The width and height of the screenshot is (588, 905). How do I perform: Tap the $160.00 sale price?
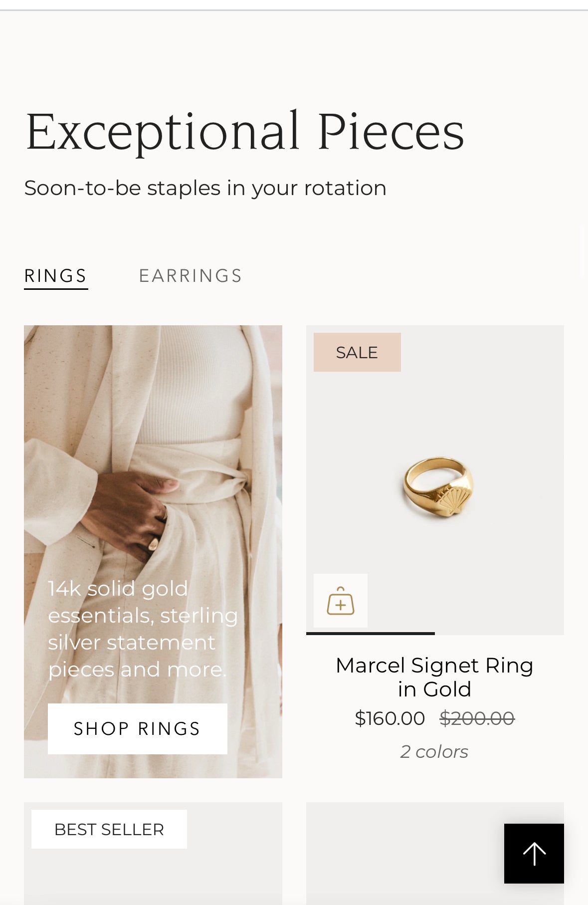pyautogui.click(x=390, y=718)
